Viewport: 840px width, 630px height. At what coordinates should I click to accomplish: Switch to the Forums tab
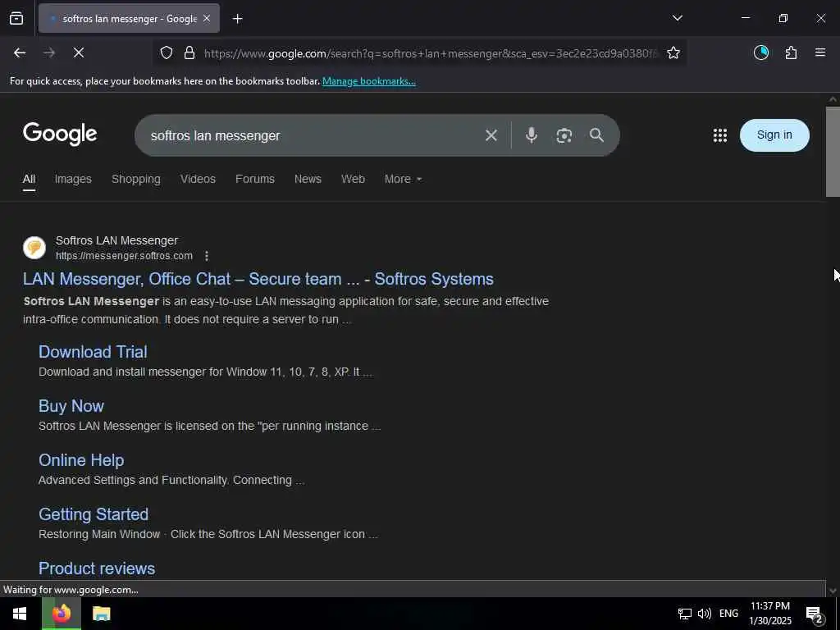click(x=255, y=179)
